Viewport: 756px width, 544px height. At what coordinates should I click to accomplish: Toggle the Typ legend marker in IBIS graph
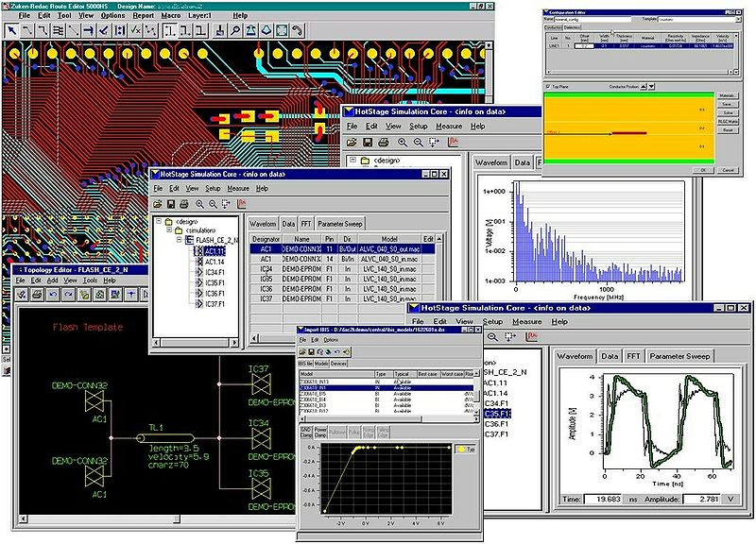[x=460, y=450]
